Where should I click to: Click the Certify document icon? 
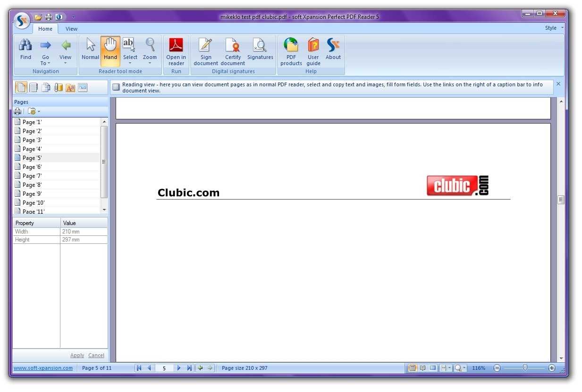click(x=233, y=50)
